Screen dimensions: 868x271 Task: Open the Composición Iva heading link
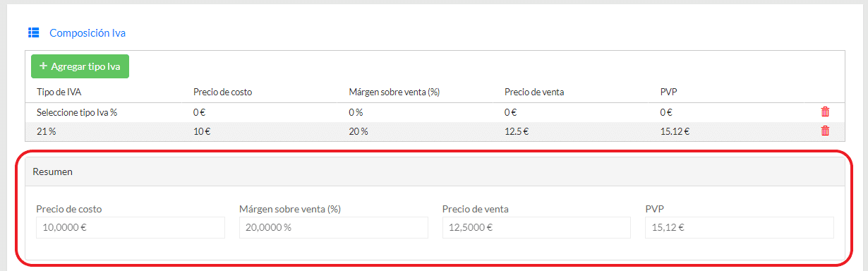click(x=88, y=32)
